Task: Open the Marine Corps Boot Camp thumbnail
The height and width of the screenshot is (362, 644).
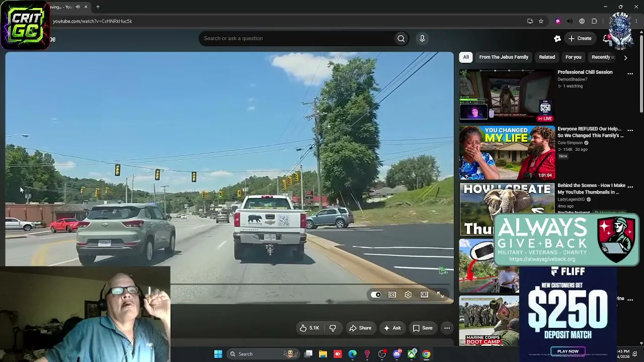Action: pyautogui.click(x=489, y=320)
